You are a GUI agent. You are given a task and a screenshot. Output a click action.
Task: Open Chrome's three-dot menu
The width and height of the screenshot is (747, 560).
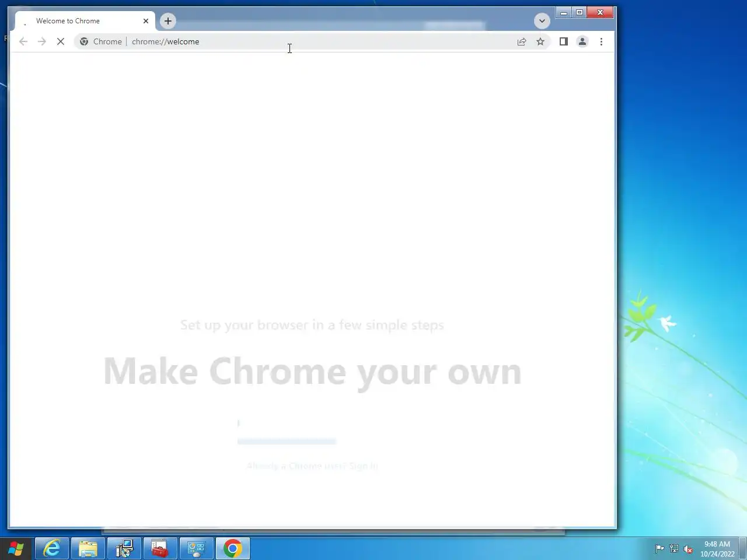coord(601,41)
